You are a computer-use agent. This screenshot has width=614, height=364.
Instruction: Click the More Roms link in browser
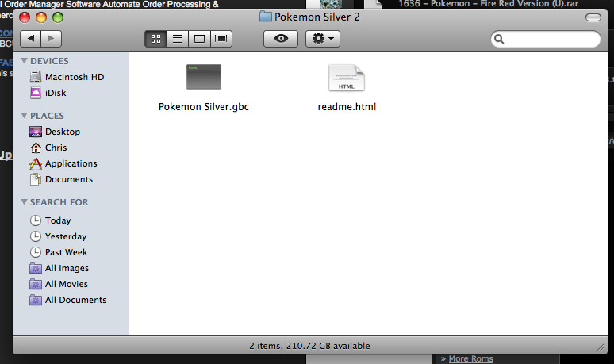click(x=470, y=358)
